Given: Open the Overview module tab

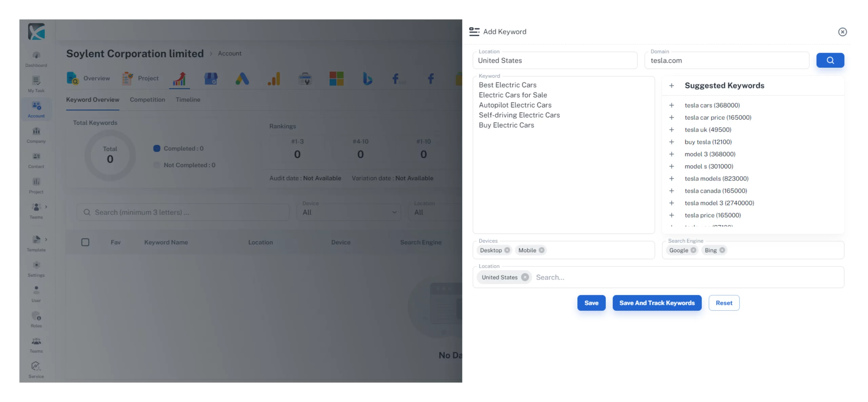Looking at the screenshot, I should [88, 78].
